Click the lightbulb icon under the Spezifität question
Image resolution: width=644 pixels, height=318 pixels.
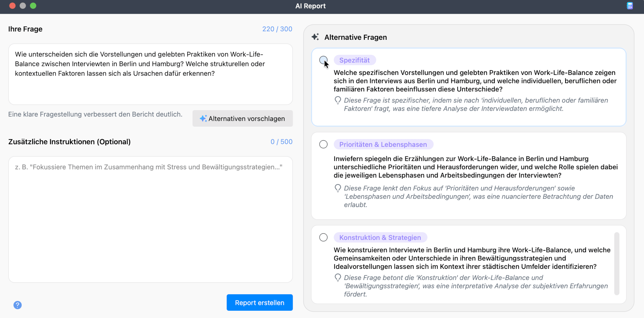[338, 100]
